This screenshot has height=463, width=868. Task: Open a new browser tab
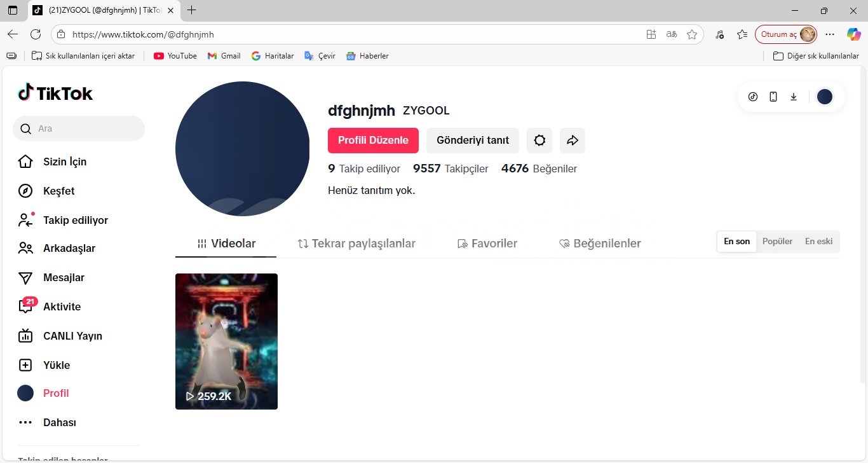coord(192,10)
